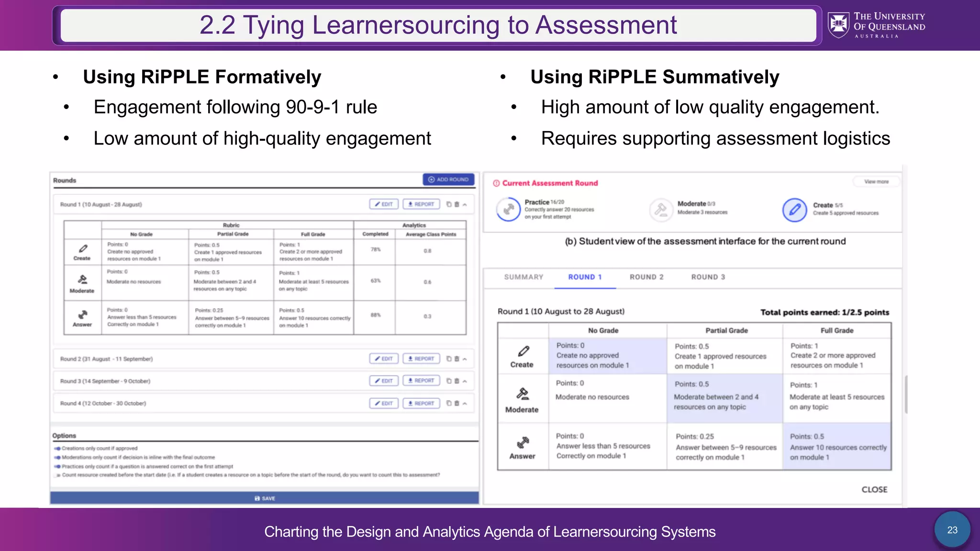Click the ADD ROUND button

pyautogui.click(x=448, y=179)
